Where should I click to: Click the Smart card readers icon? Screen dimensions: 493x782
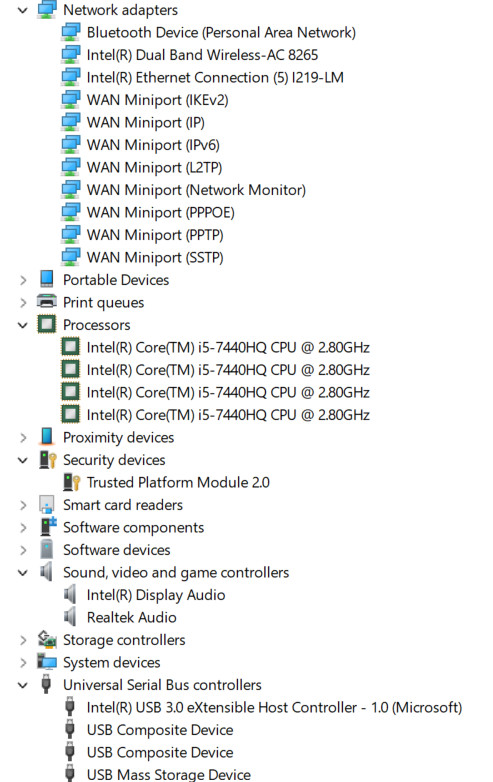click(46, 505)
